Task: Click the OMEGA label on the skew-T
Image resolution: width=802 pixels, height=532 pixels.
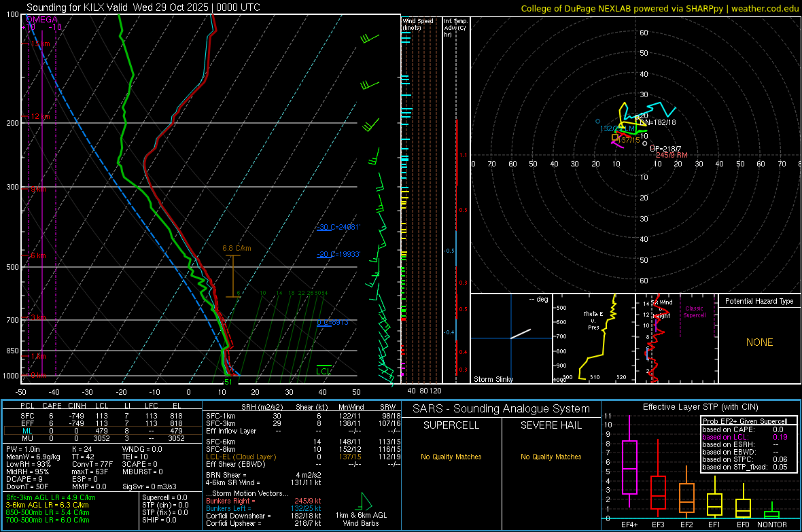Action: pos(42,20)
